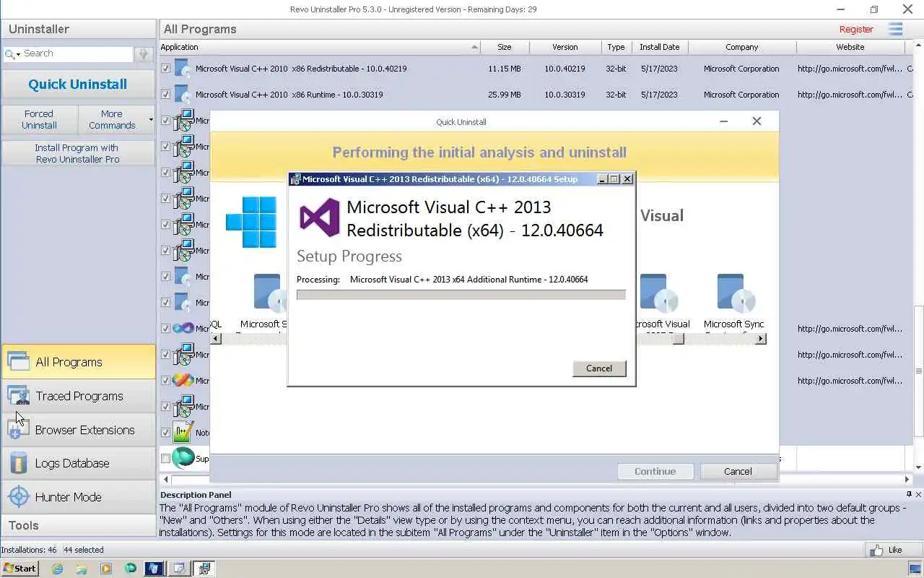The width and height of the screenshot is (924, 578).
Task: Click the 10.0.30319 version cell
Action: click(x=565, y=95)
